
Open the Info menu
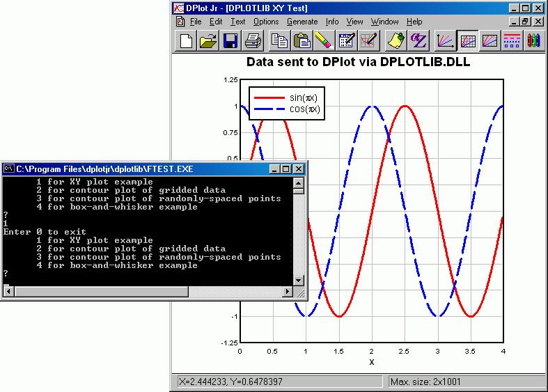332,22
